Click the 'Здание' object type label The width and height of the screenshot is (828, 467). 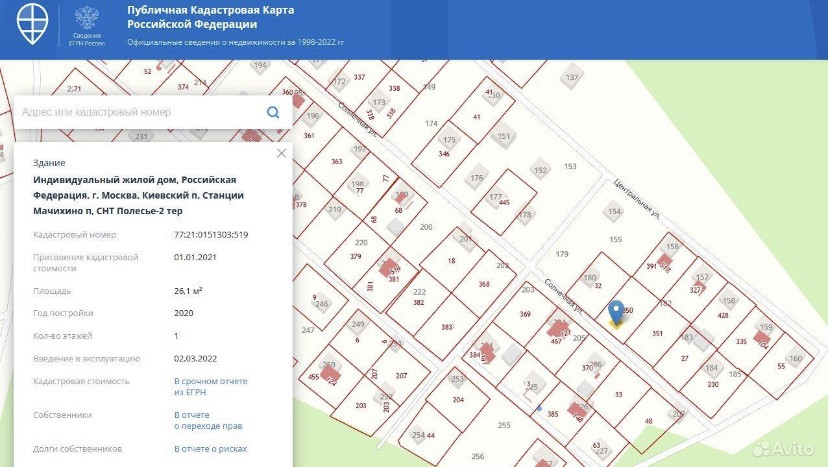49,163
